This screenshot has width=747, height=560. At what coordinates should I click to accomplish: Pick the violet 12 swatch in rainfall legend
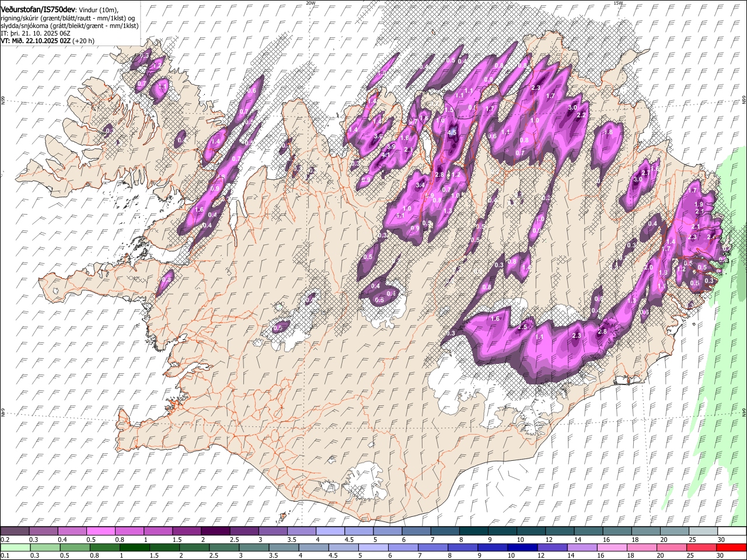click(552, 547)
